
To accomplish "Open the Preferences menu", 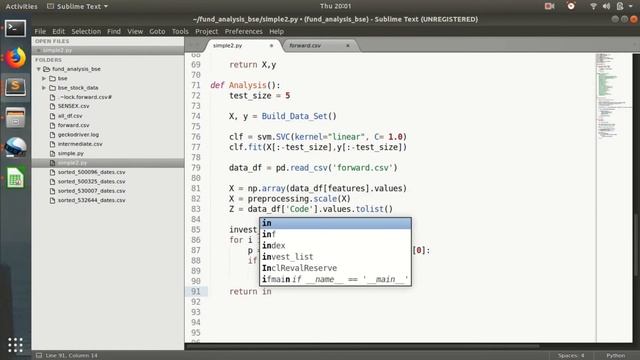I will point(244,31).
